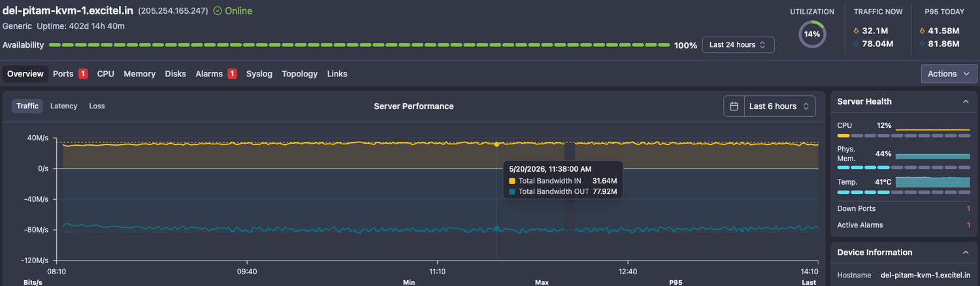Click the 81.86M P95 value
Image resolution: width=980 pixels, height=286 pixels.
click(943, 44)
